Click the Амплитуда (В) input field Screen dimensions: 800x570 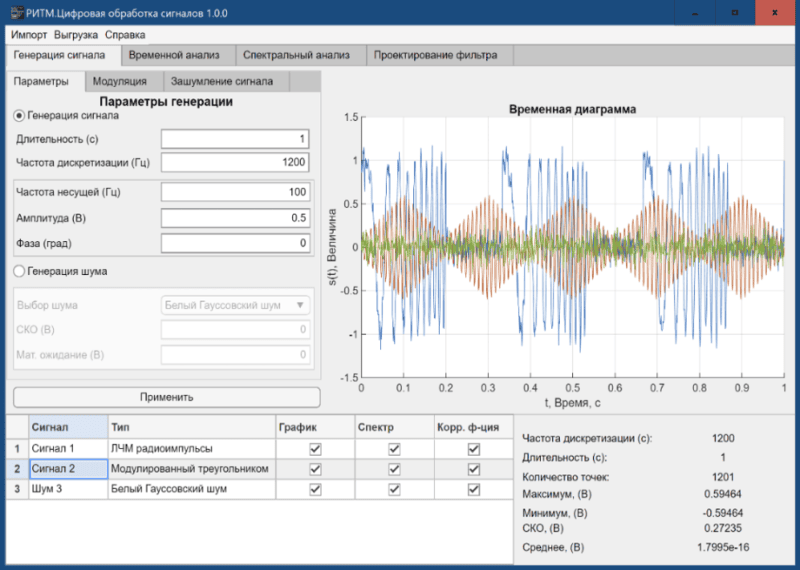235,218
